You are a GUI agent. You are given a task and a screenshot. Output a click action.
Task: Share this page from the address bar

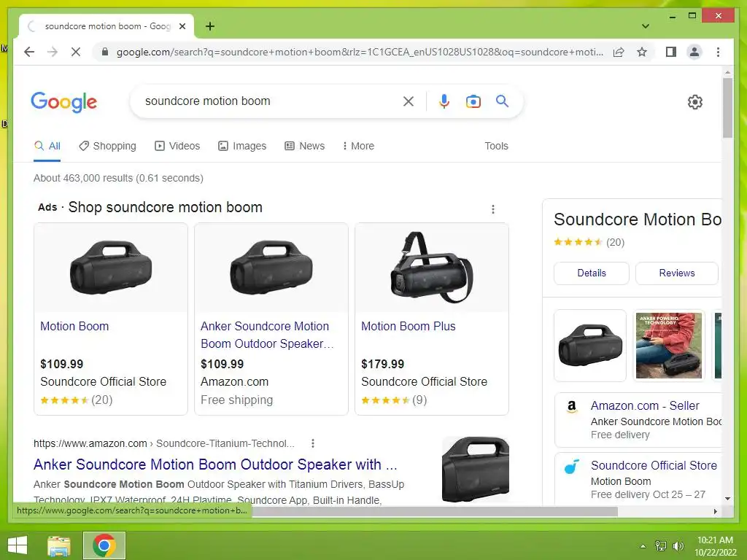(x=619, y=52)
